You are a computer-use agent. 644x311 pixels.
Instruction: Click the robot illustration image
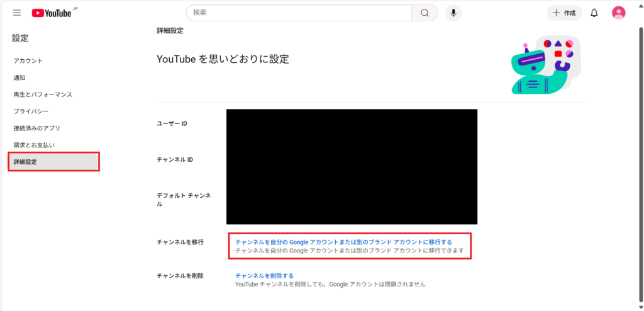coord(547,65)
